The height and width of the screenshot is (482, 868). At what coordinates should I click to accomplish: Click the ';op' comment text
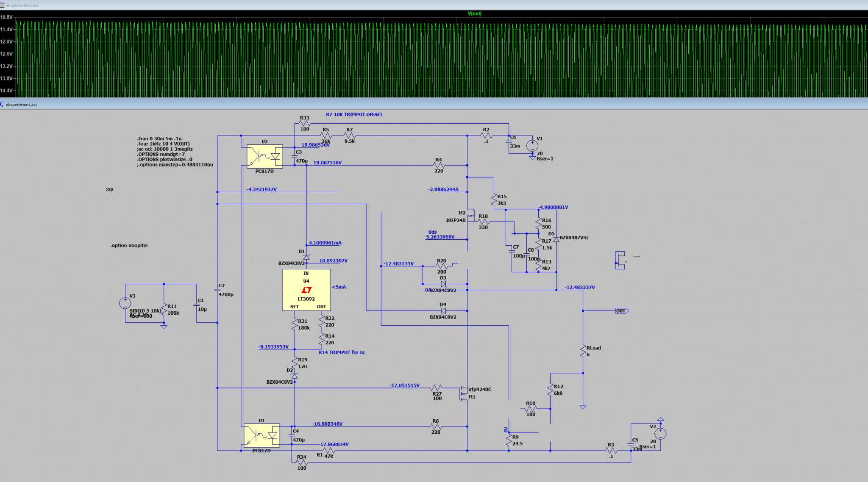[x=109, y=189]
